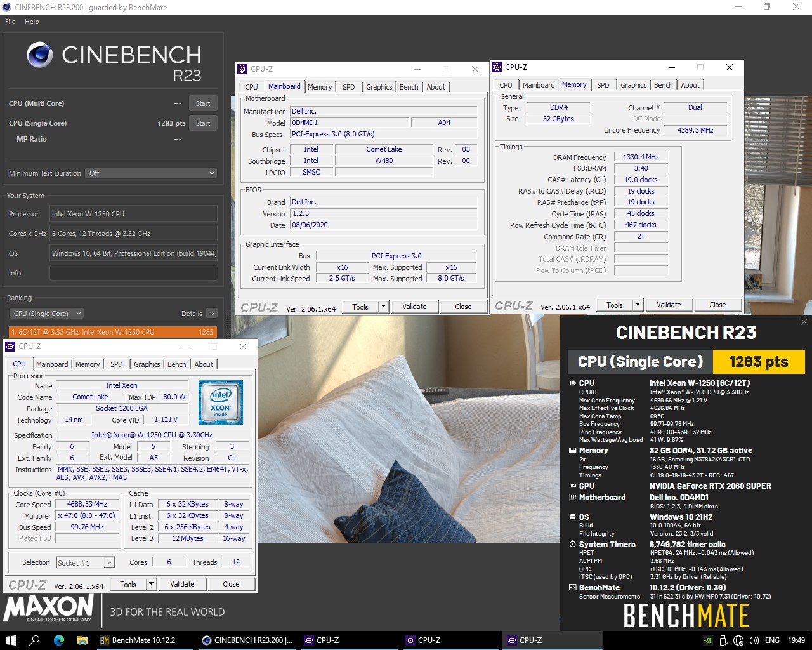Switch to BenchMate 10.12.2 in the taskbar

click(145, 640)
